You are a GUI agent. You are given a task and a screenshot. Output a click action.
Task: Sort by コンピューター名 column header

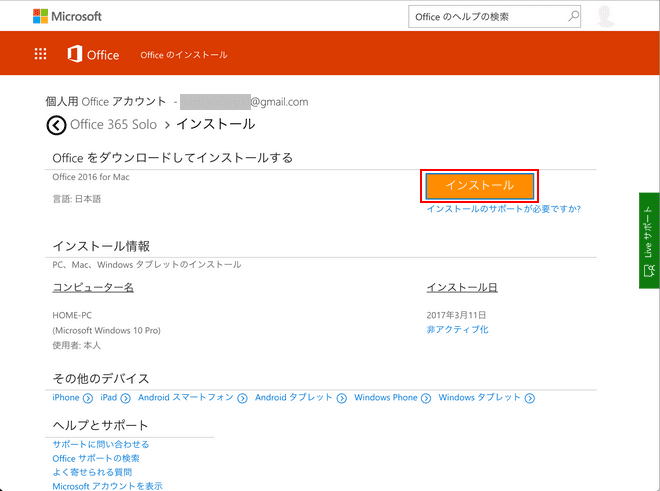coord(93,287)
